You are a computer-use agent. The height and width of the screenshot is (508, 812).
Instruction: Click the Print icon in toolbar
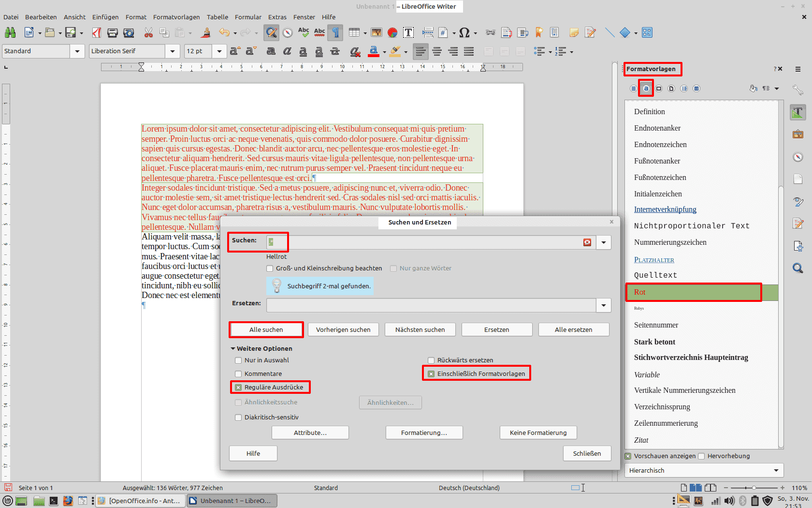point(113,32)
